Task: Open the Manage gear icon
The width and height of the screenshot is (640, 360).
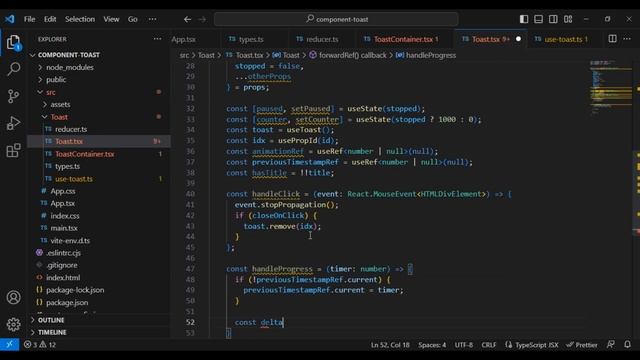Action: click(13, 324)
